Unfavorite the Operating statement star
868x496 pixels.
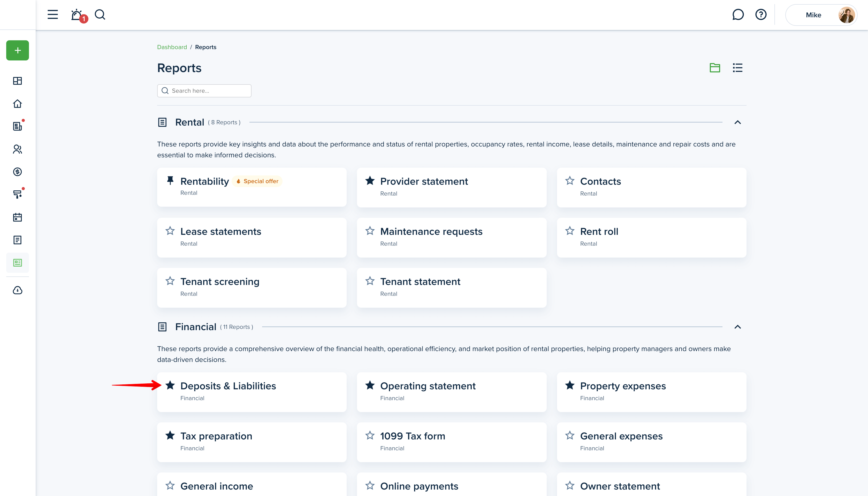pyautogui.click(x=370, y=385)
